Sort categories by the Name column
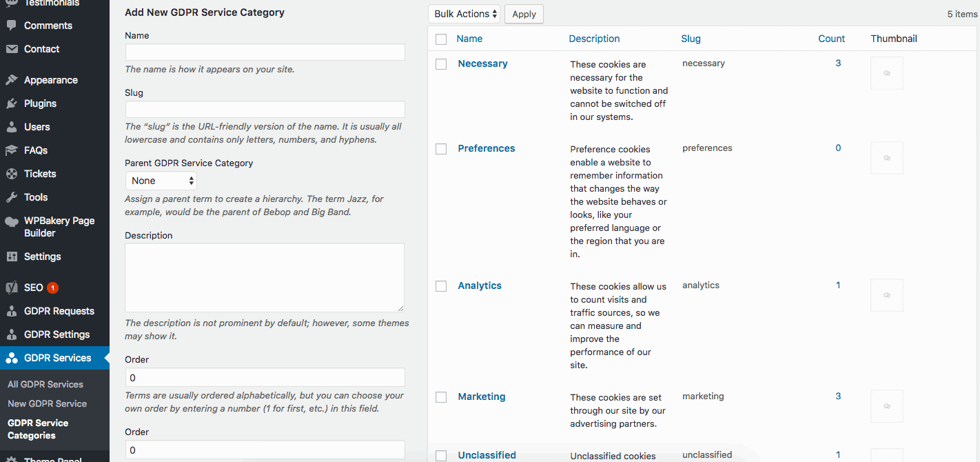This screenshot has width=980, height=462. coord(469,39)
